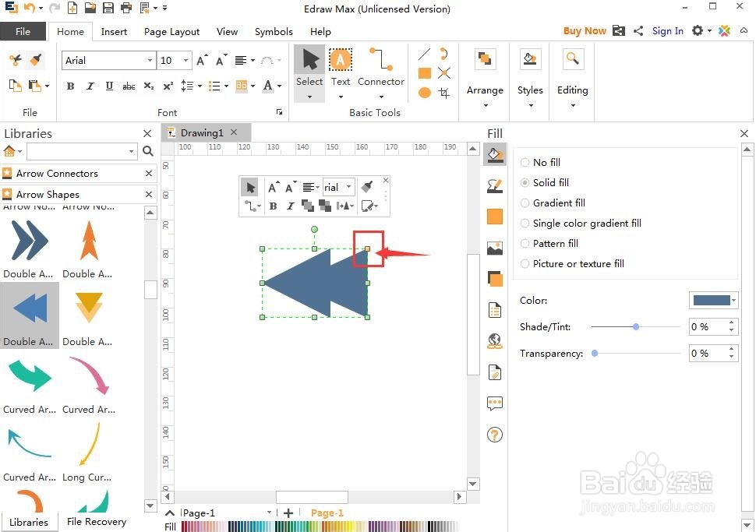Image resolution: width=756 pixels, height=532 pixels.
Task: Click the library search magnifier icon
Action: (x=148, y=151)
